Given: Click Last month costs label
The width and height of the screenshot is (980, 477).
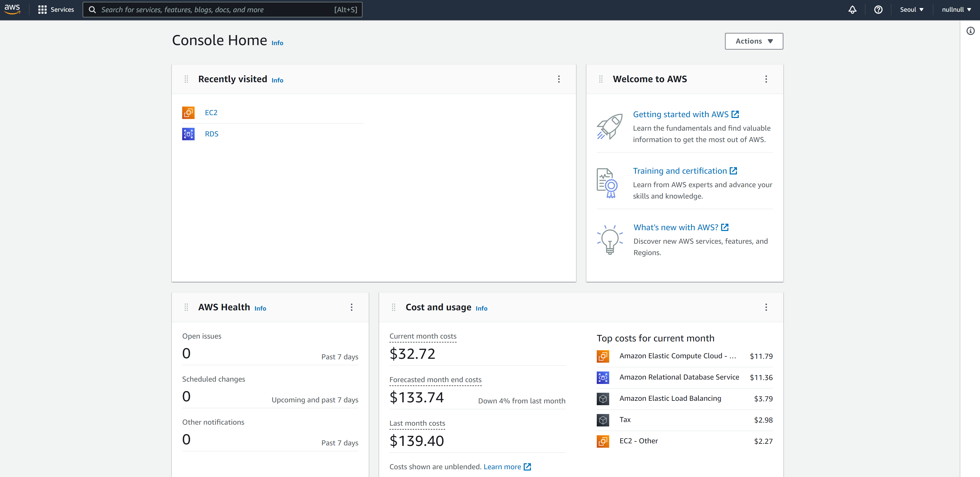Looking at the screenshot, I should coord(417,423).
